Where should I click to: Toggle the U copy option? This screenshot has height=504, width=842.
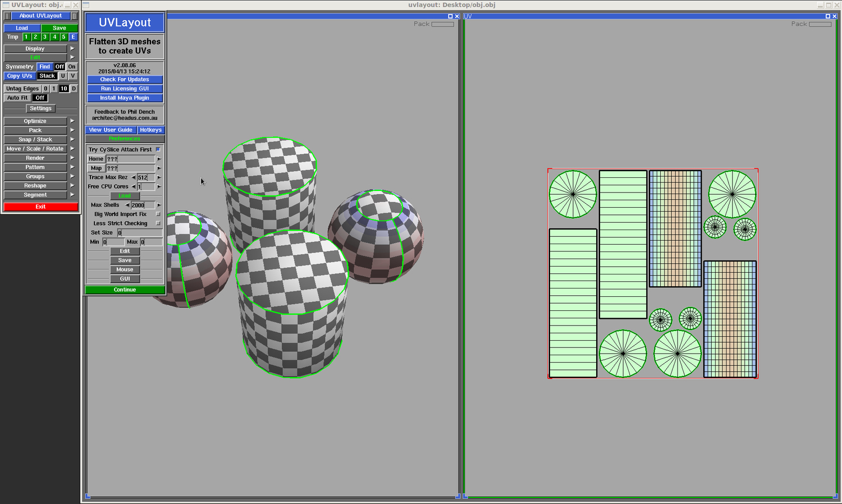[x=63, y=76]
